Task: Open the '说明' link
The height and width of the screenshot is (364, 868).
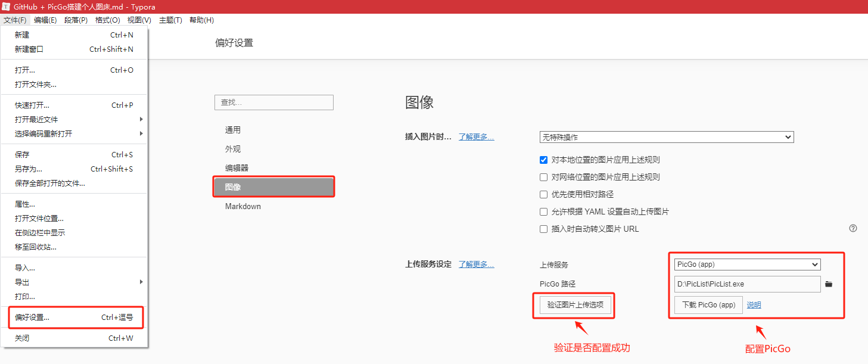Action: coord(754,305)
